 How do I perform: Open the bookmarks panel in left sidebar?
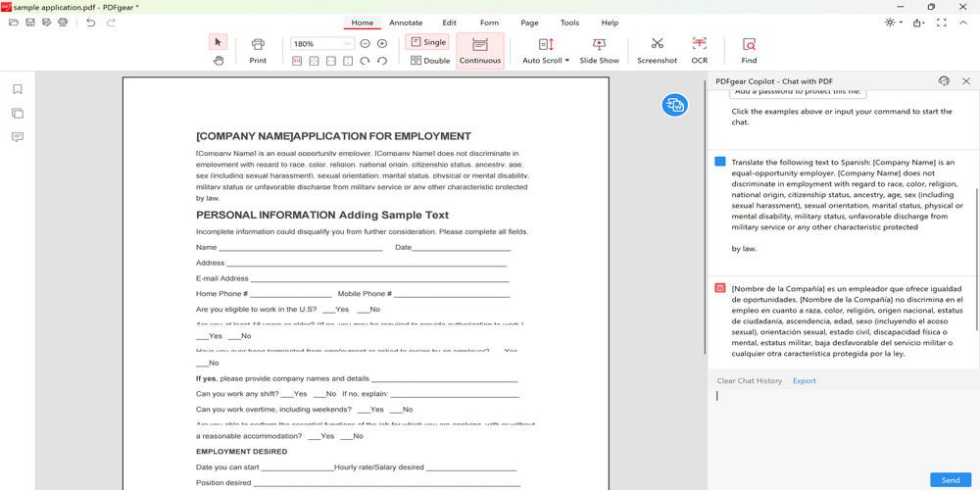click(x=18, y=89)
